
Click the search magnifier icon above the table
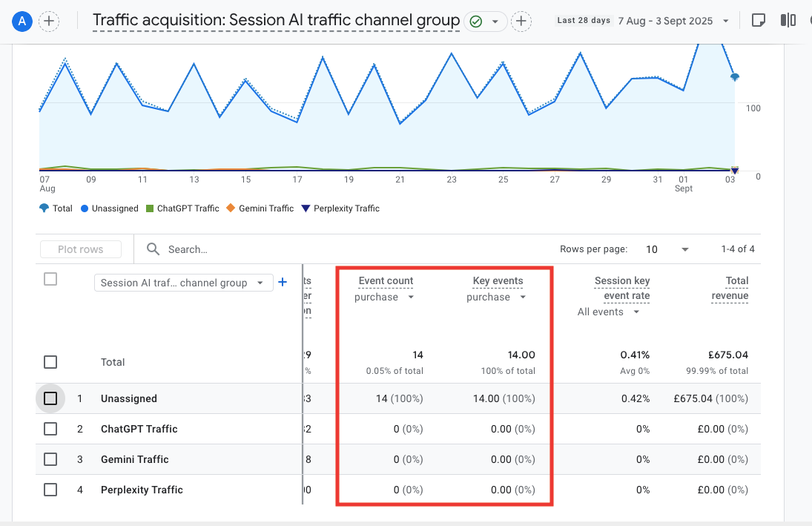point(153,249)
